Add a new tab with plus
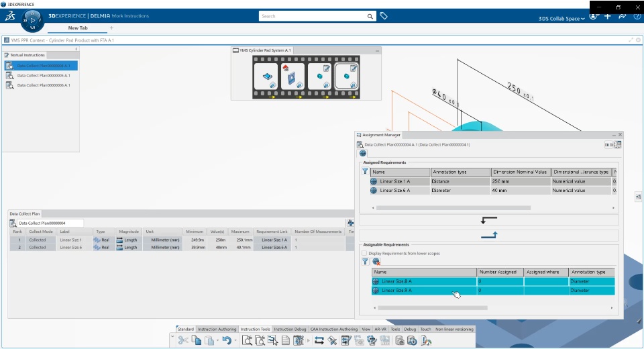 pyautogui.click(x=111, y=28)
